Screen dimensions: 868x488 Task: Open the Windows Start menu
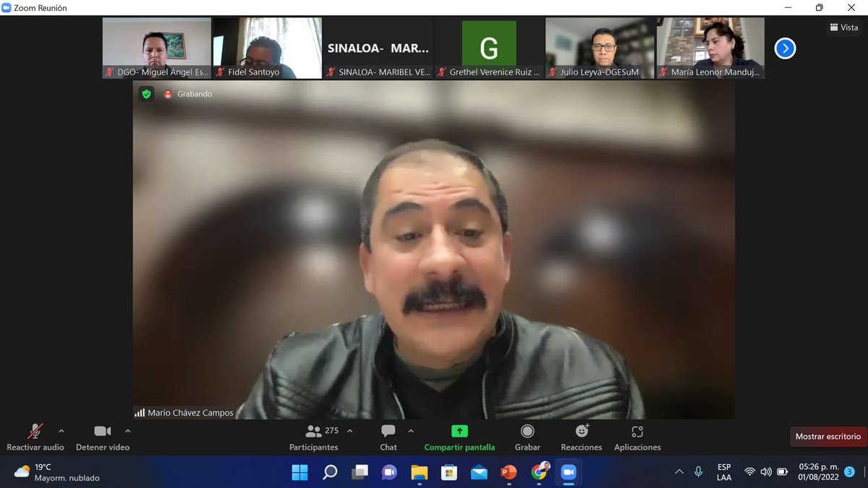[x=299, y=473]
